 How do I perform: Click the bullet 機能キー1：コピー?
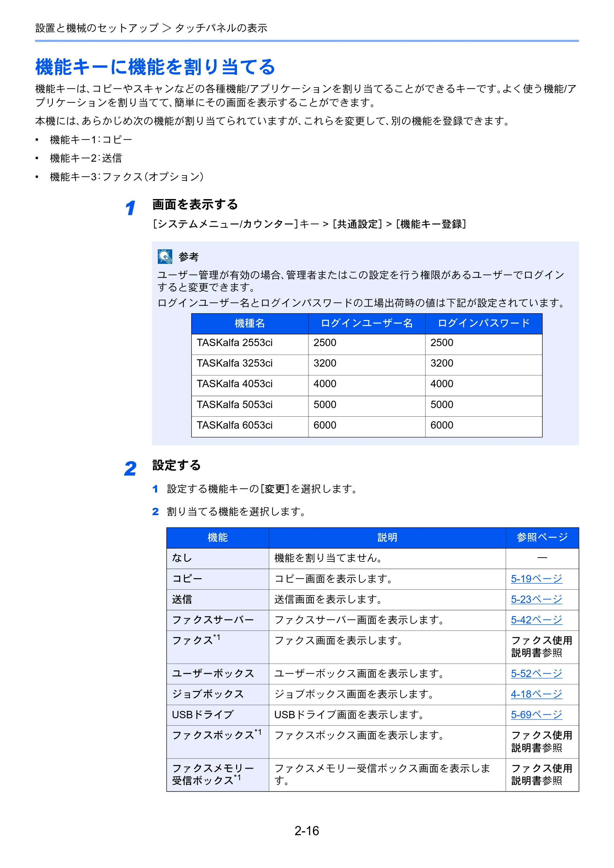pos(91,140)
